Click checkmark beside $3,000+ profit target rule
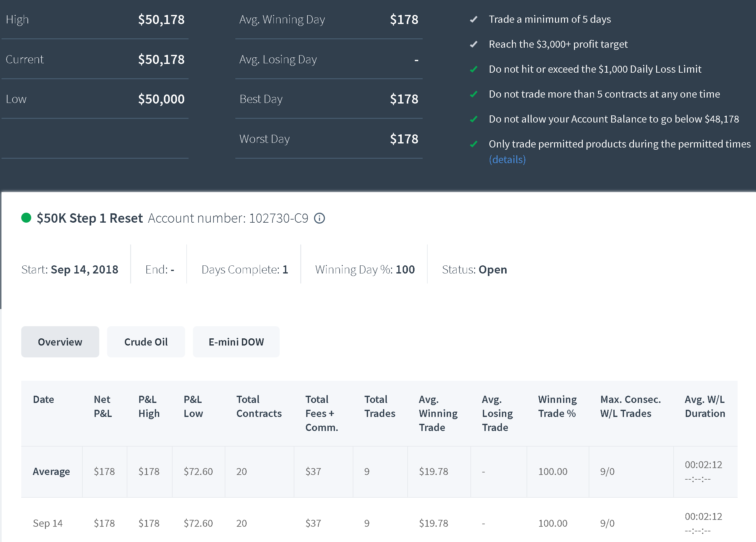Viewport: 756px width, 542px height. point(474,44)
